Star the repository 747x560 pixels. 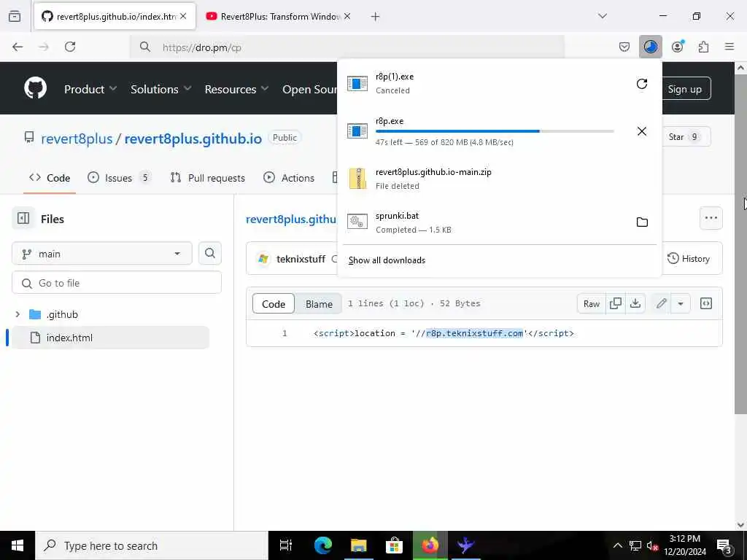(x=684, y=137)
